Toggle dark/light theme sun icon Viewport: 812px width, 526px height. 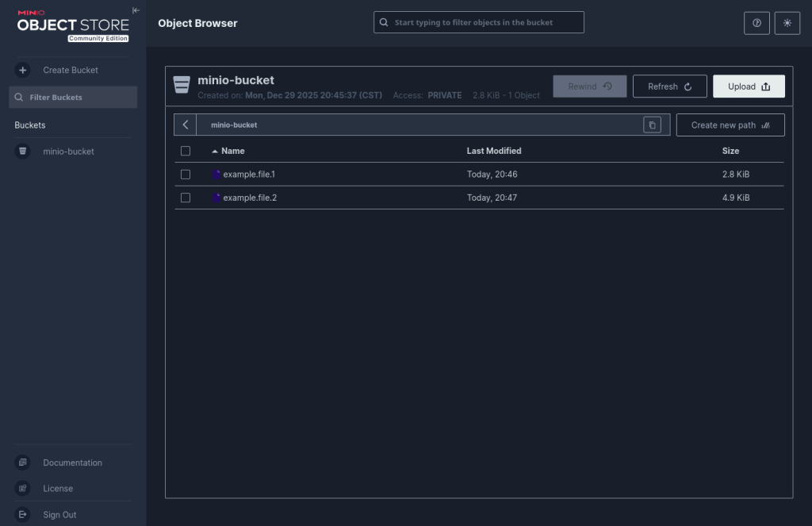coord(787,23)
